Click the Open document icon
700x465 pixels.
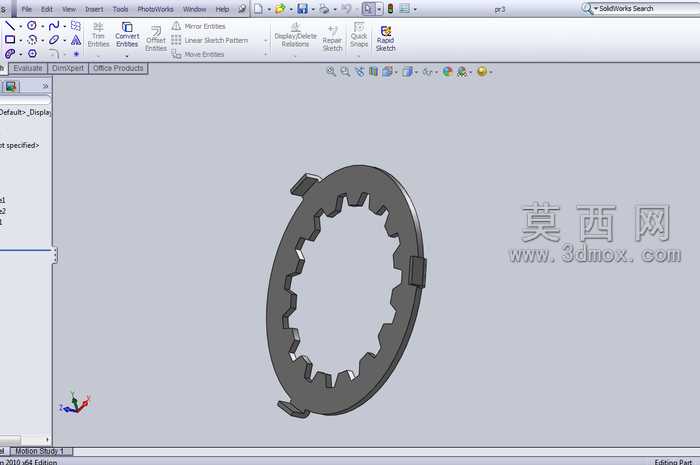280,8
